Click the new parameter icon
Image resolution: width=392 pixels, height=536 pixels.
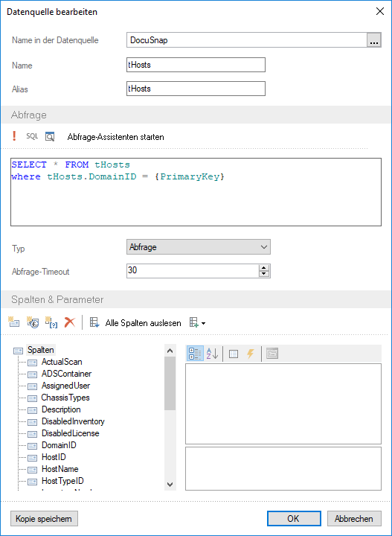51,322
